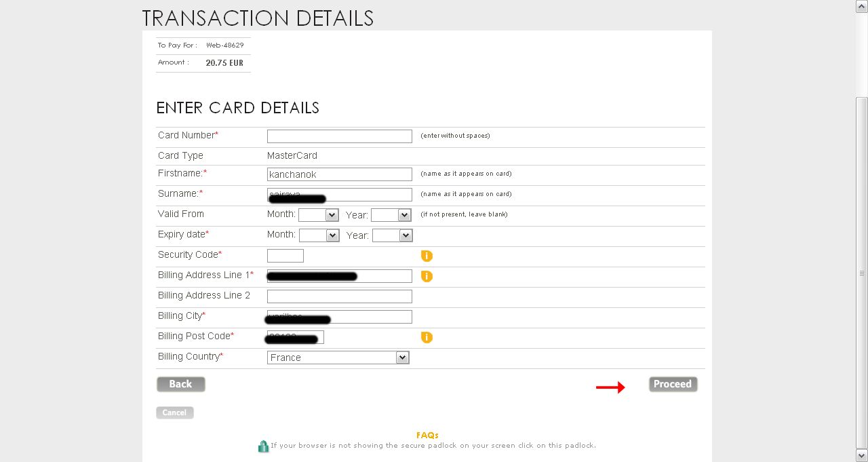Click the scrollbar down arrow
This screenshot has width=868, height=462.
(862, 456)
